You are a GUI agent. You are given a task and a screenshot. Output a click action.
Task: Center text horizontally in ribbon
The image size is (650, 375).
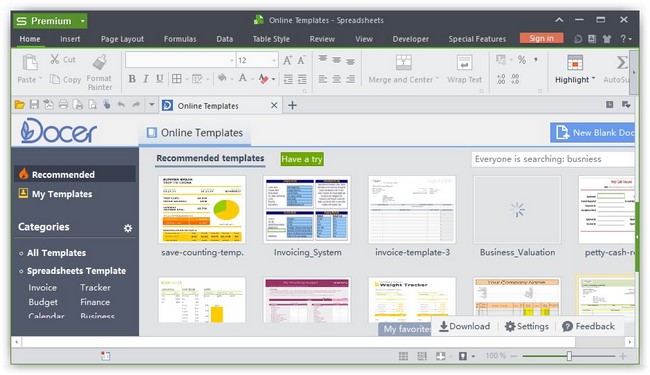[337, 79]
